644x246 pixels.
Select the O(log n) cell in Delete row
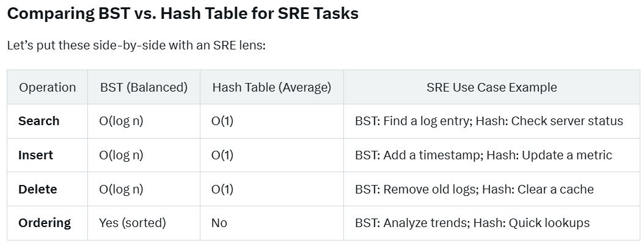tap(121, 189)
